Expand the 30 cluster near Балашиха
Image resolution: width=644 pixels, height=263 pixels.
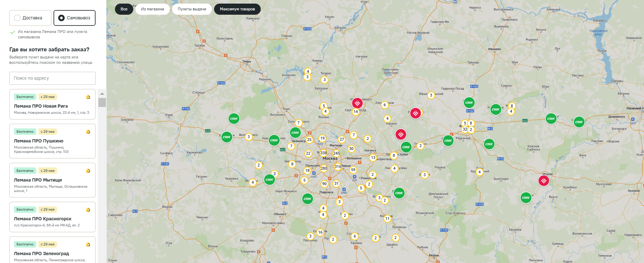[351, 149]
